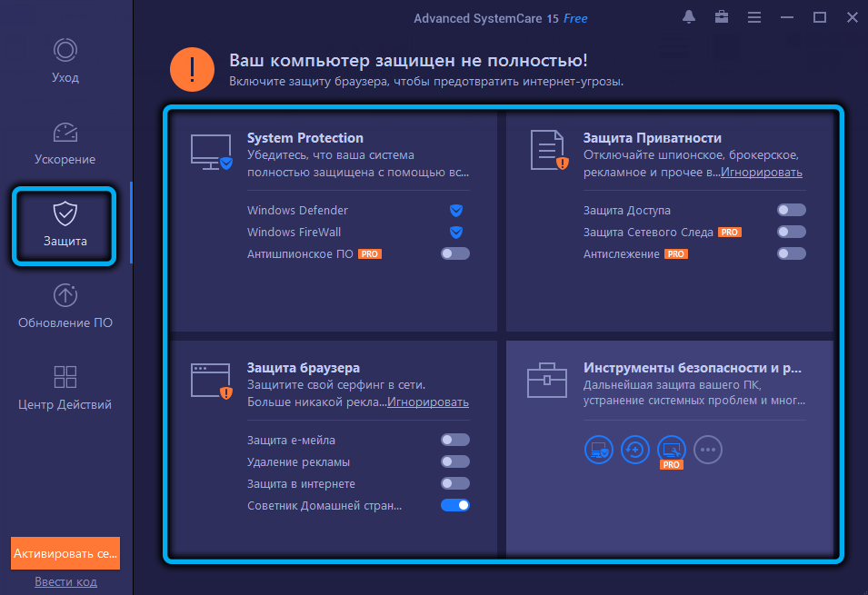Click the Защита в интернете label
Viewport: 868px width, 595px height.
click(x=301, y=484)
